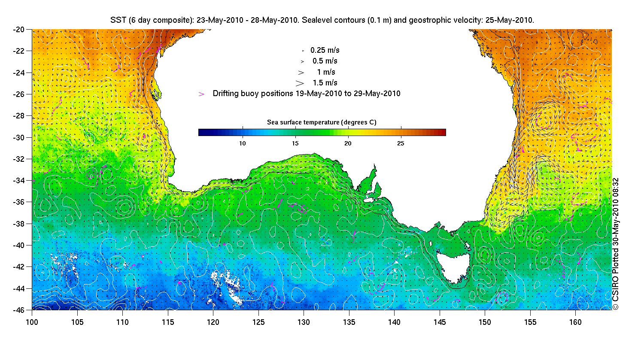This screenshot has width=644, height=339.
Task: Click the longitude axis label 160
Action: pyautogui.click(x=575, y=321)
